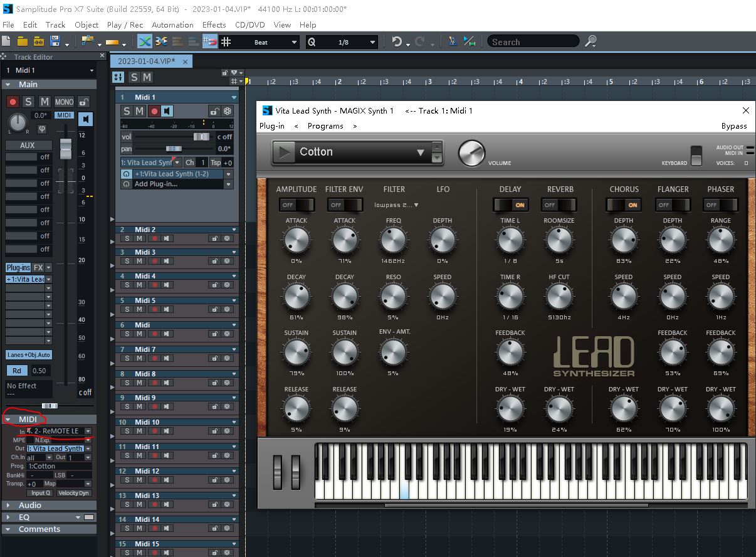756x557 pixels.
Task: Click the Midi 1 vol slider handle
Action: [x=201, y=137]
